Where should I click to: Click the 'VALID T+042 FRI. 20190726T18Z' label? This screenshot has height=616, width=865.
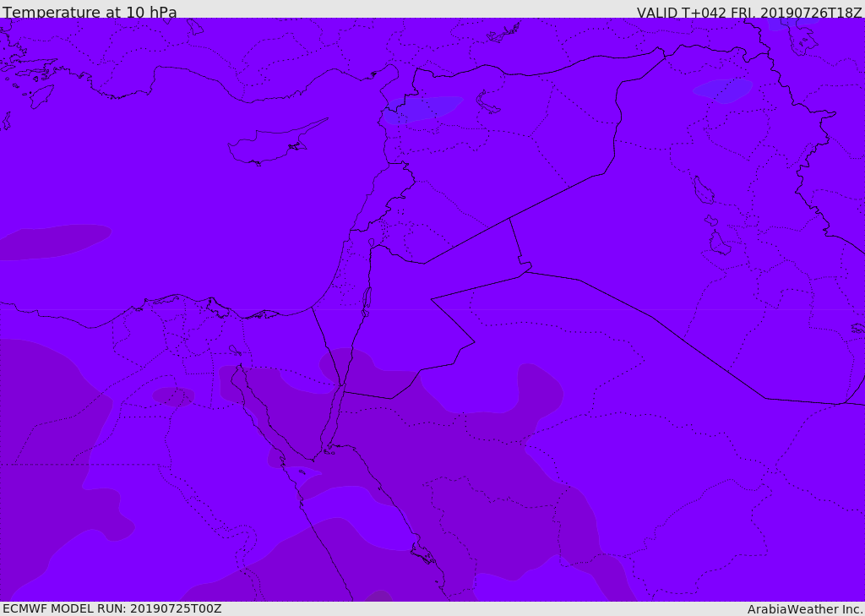click(749, 13)
